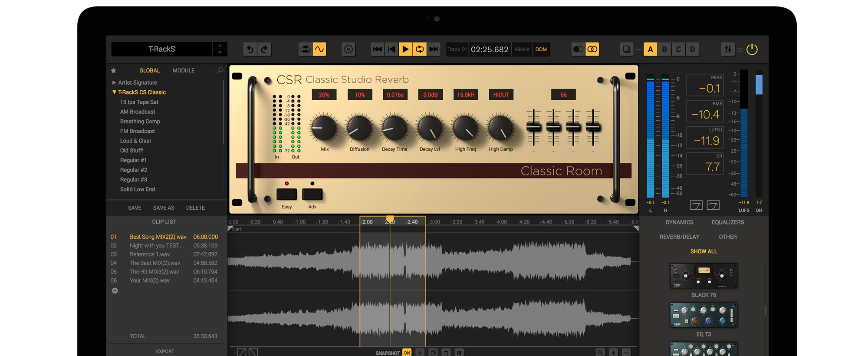Select the waveform view icon
Viewport: 868px width, 356px height.
319,49
